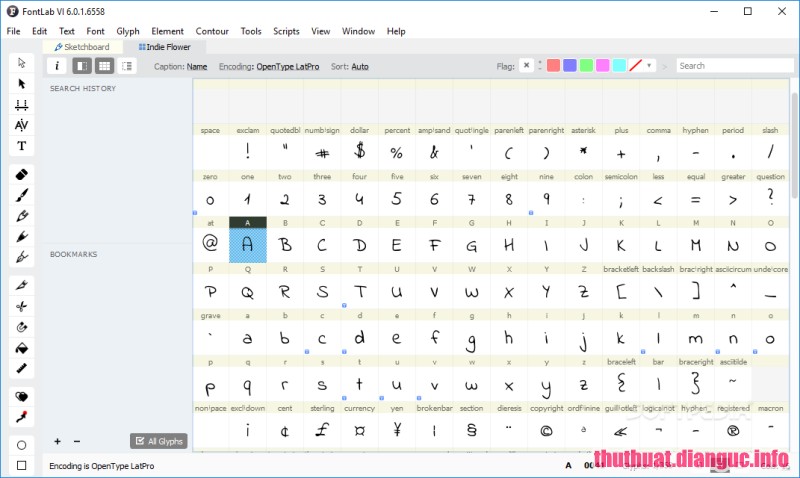Activate the Metrics tool
The width and height of the screenshot is (800, 478).
(21, 105)
